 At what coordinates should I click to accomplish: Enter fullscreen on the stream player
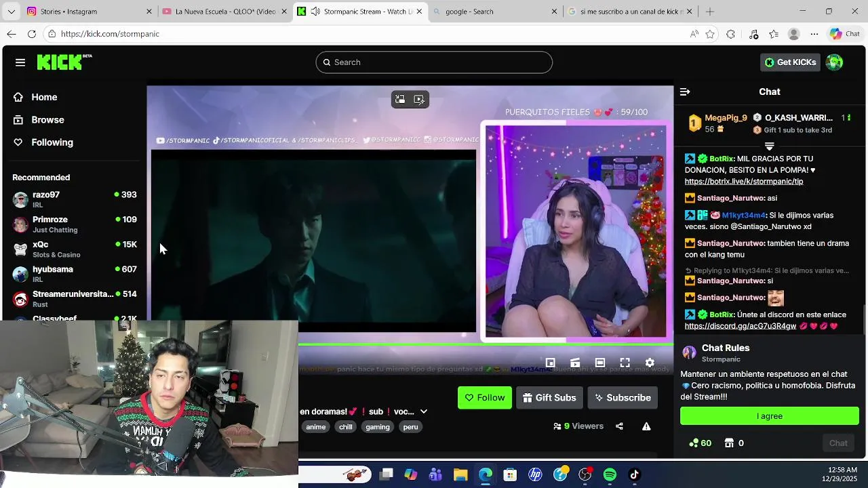pos(625,363)
